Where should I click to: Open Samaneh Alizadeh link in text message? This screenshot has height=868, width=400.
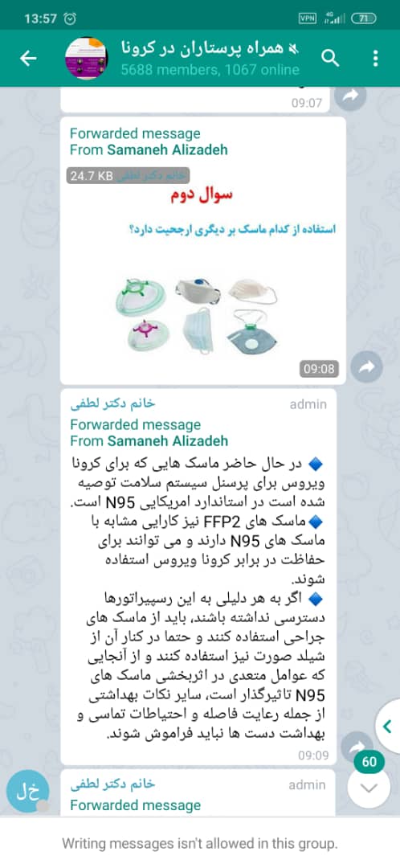tap(167, 440)
